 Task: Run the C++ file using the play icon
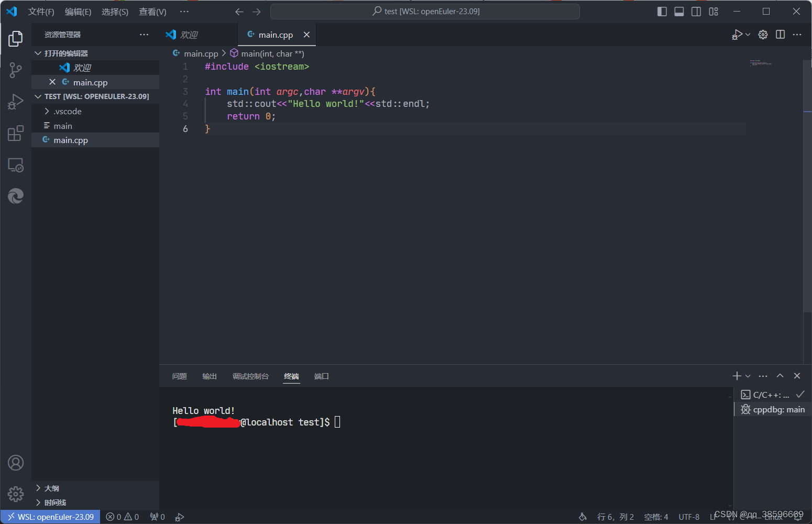pyautogui.click(x=738, y=34)
